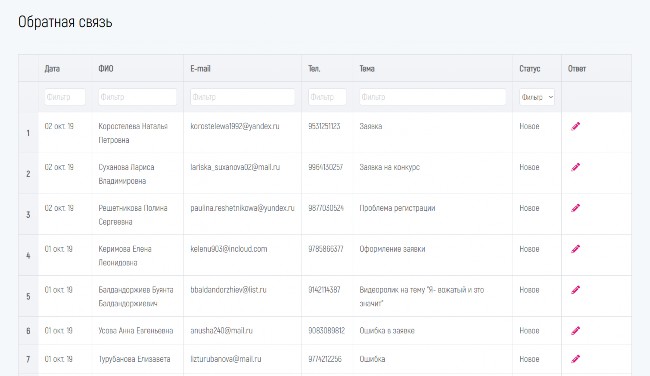Focus the ФИО filter field
Viewport: 650px width, 376px height.
coord(137,97)
